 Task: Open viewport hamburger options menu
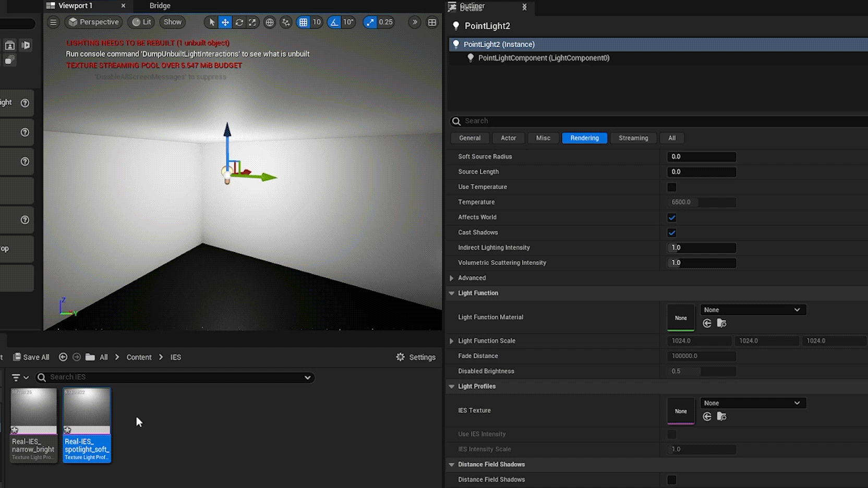pyautogui.click(x=53, y=22)
